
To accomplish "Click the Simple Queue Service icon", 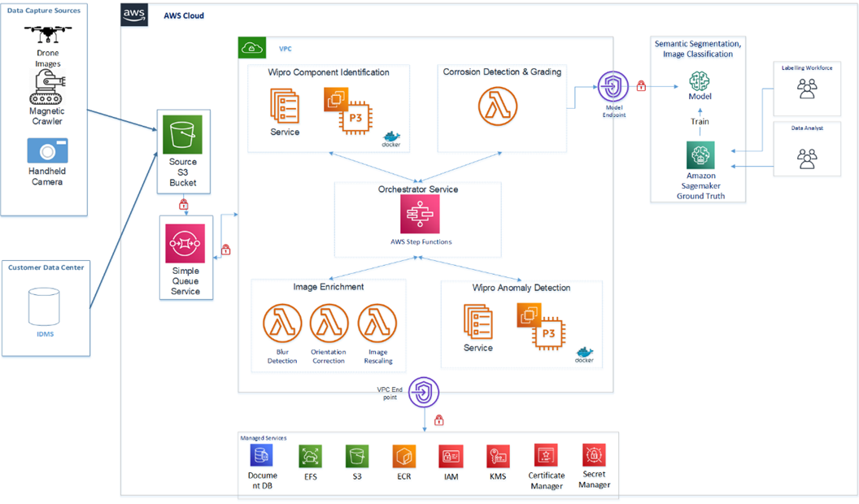I will (x=185, y=244).
